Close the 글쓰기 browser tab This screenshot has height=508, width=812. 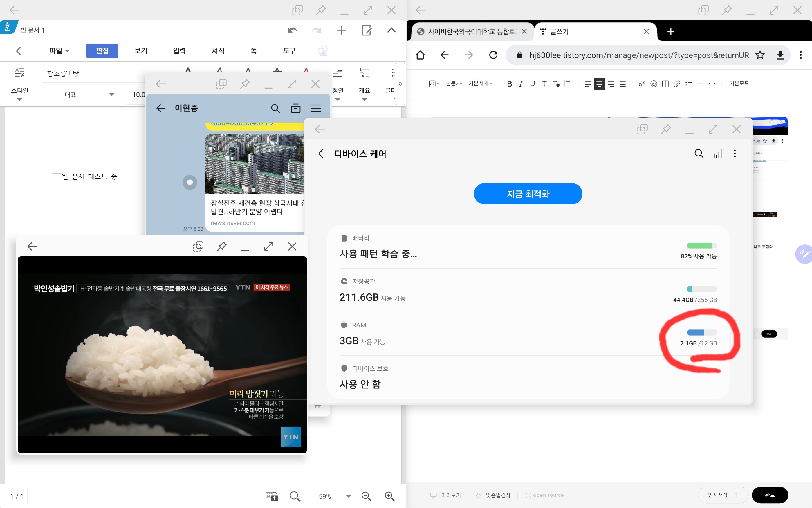[646, 32]
